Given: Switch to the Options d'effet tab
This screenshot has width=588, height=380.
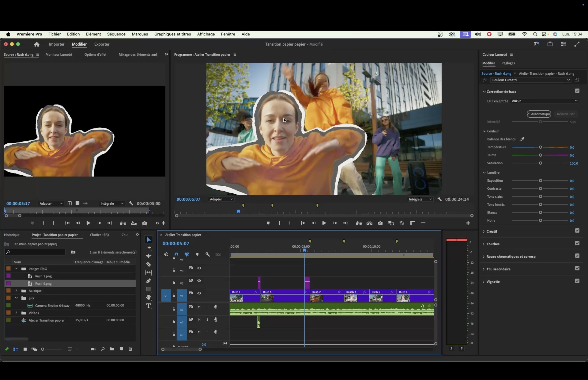Looking at the screenshot, I should (x=95, y=54).
